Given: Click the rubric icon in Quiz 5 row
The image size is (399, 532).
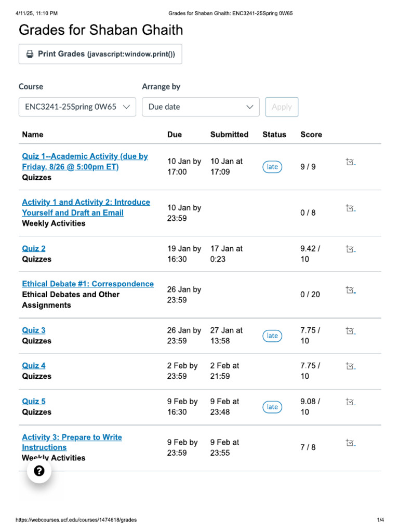Looking at the screenshot, I should [x=351, y=402].
